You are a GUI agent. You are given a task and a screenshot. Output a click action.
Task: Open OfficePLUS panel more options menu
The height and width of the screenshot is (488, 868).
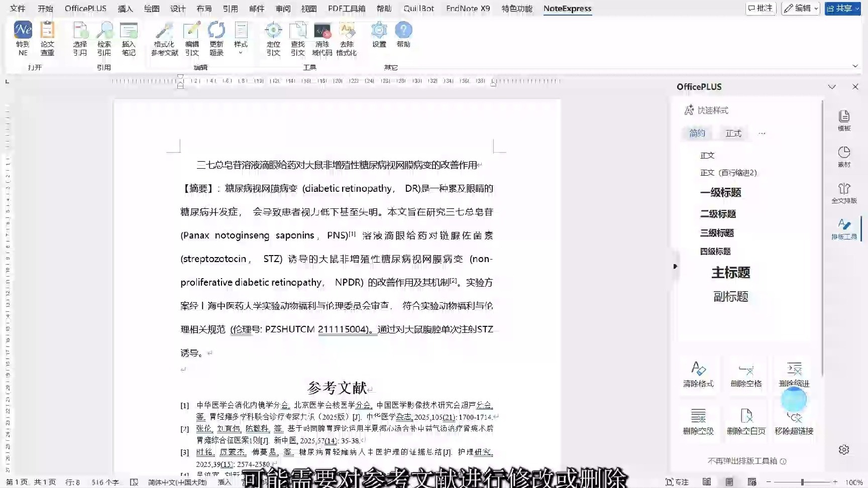[762, 133]
